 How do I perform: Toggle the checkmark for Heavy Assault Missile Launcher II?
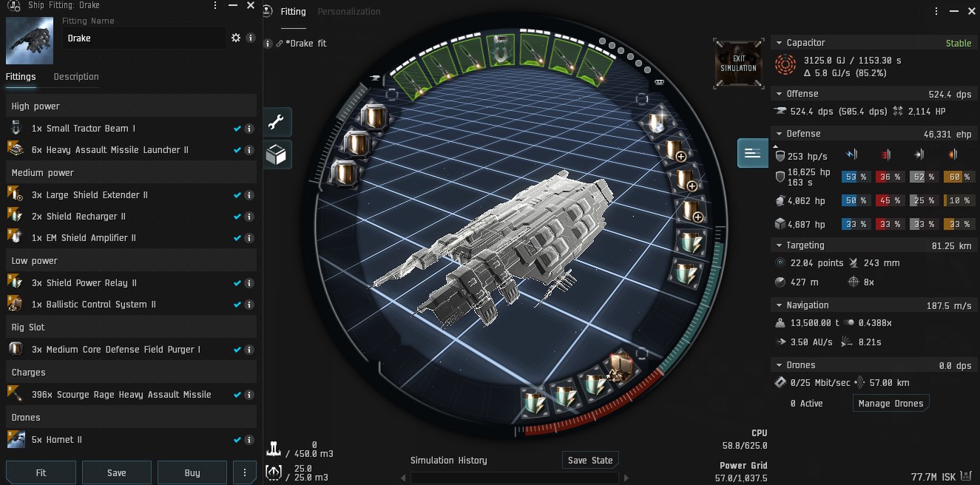tap(237, 150)
